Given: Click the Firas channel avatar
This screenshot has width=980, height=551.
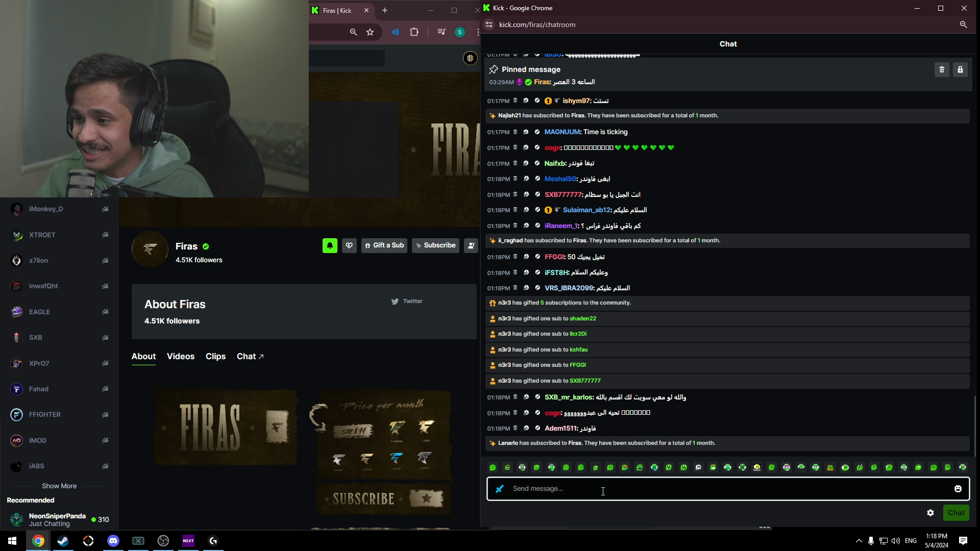Looking at the screenshot, I should coord(150,249).
